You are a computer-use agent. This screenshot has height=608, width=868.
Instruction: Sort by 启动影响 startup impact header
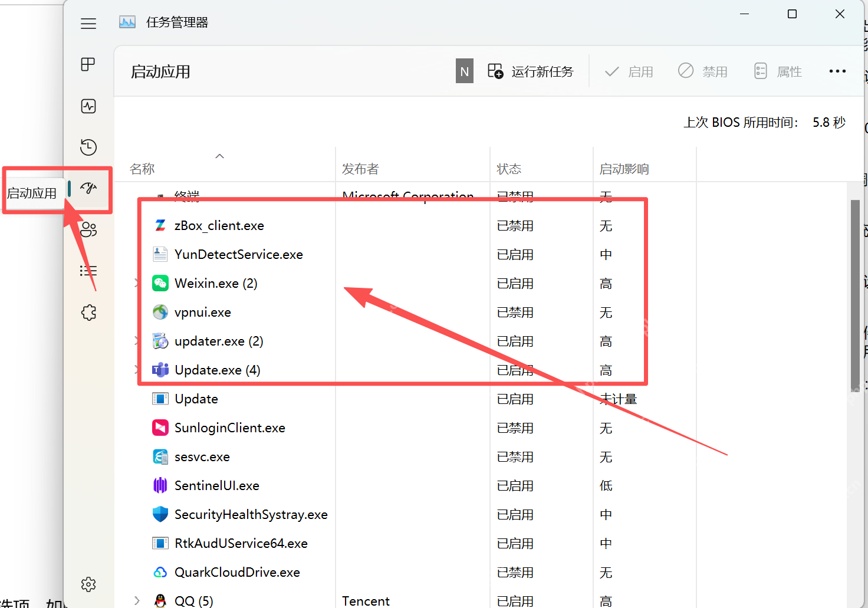[624, 169]
